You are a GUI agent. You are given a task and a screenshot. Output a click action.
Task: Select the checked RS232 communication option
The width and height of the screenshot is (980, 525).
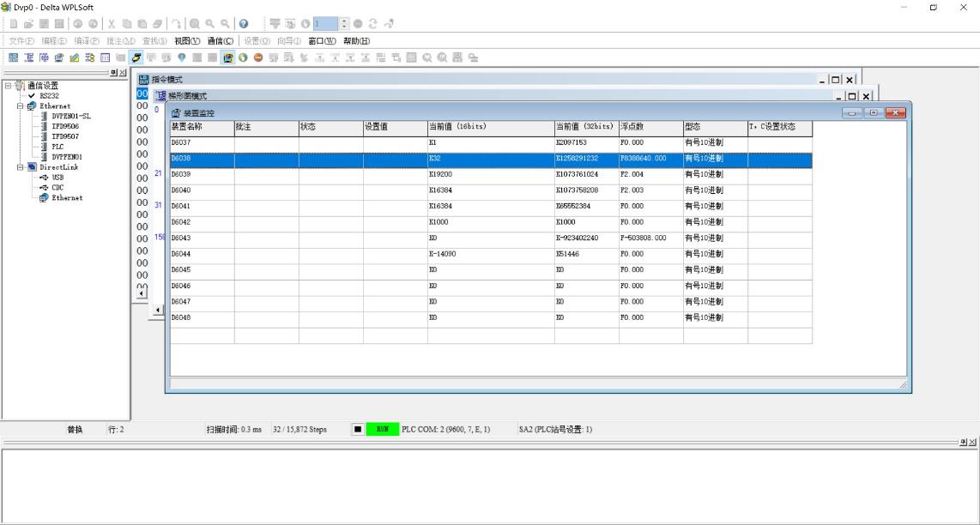(x=49, y=96)
